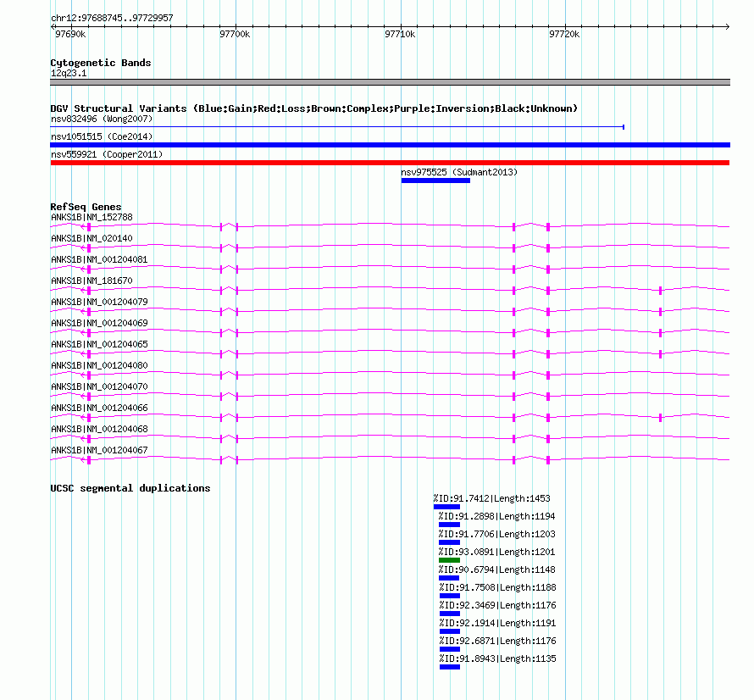
Task: Click blue bar under %ID:91.8943|Length:1135
Action: pos(450,667)
